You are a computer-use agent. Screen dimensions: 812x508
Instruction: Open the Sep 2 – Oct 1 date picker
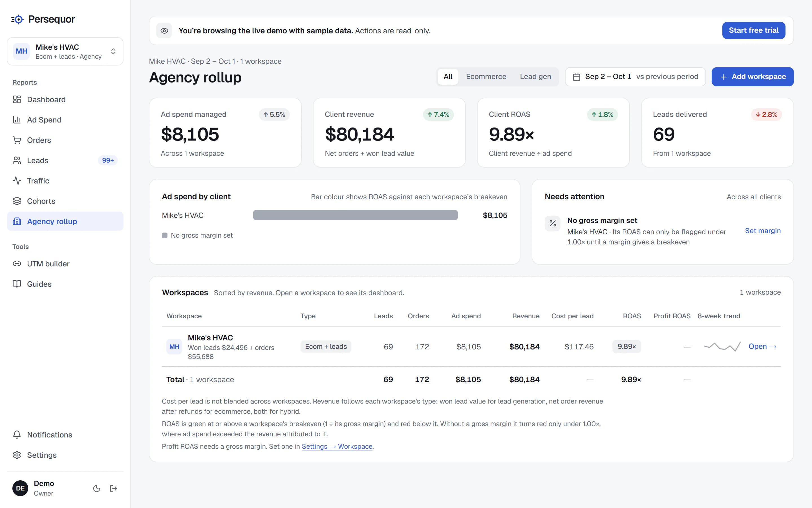tap(635, 76)
